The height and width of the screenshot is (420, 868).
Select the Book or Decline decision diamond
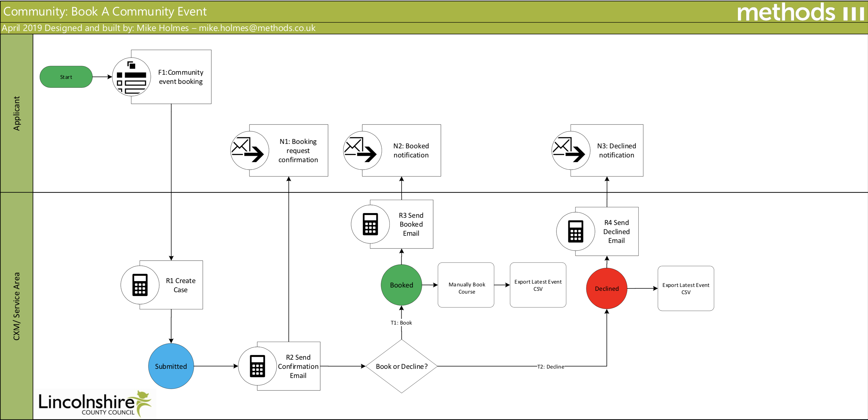[x=401, y=366]
